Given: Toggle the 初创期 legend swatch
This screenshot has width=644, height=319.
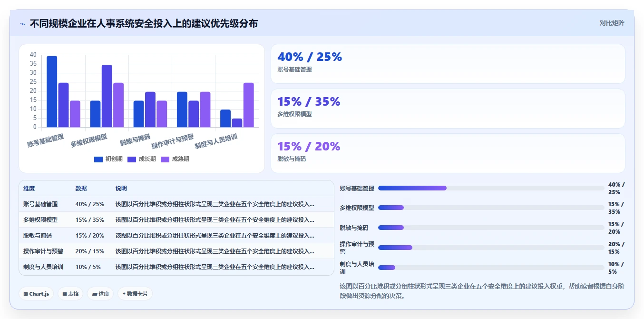Looking at the screenshot, I should pyautogui.click(x=98, y=159).
